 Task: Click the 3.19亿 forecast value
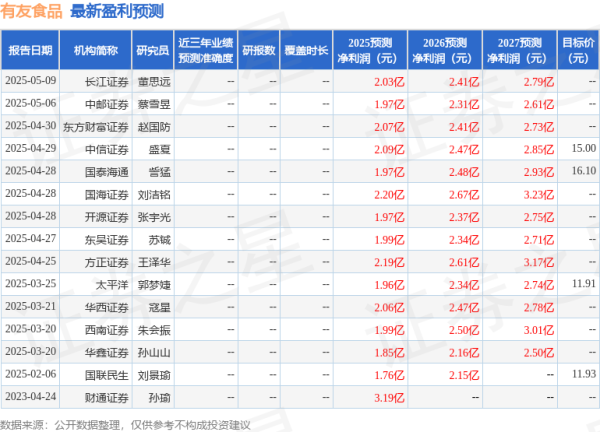[x=389, y=398]
